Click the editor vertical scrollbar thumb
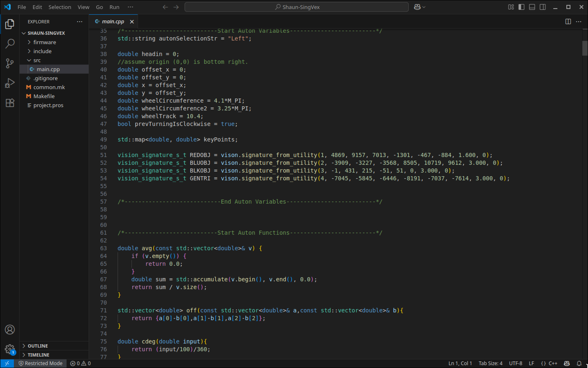 [x=585, y=48]
